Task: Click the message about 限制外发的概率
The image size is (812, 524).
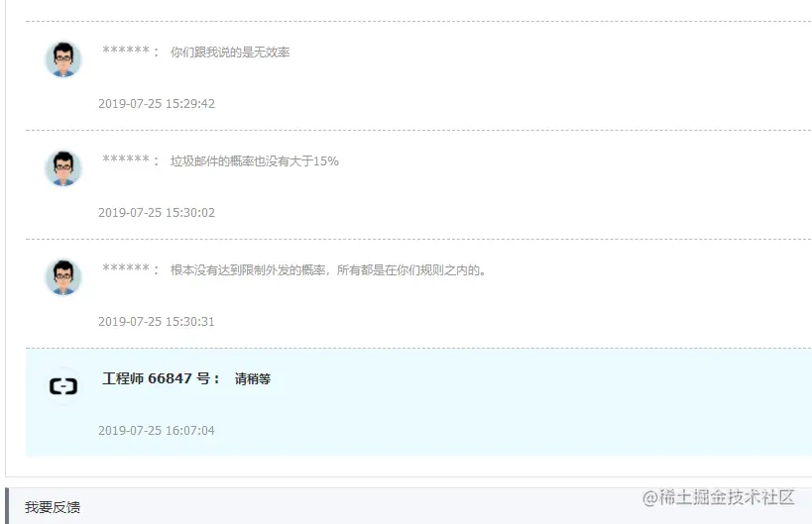Action: pyautogui.click(x=328, y=270)
